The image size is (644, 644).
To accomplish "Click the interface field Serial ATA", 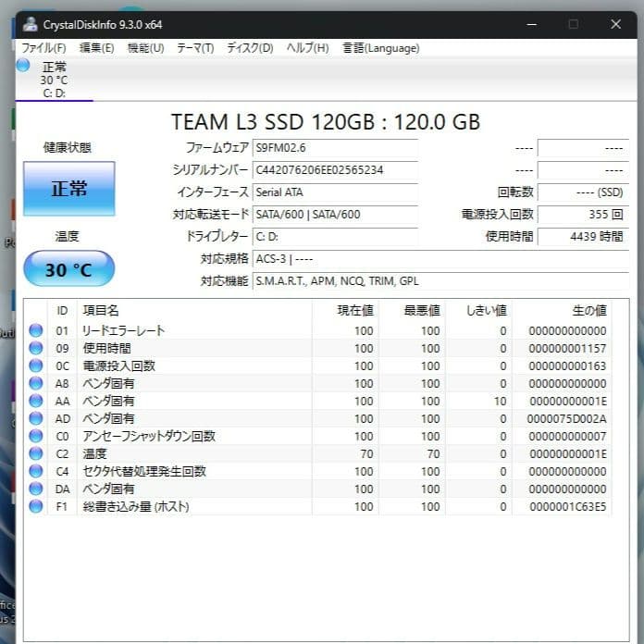I will point(335,192).
